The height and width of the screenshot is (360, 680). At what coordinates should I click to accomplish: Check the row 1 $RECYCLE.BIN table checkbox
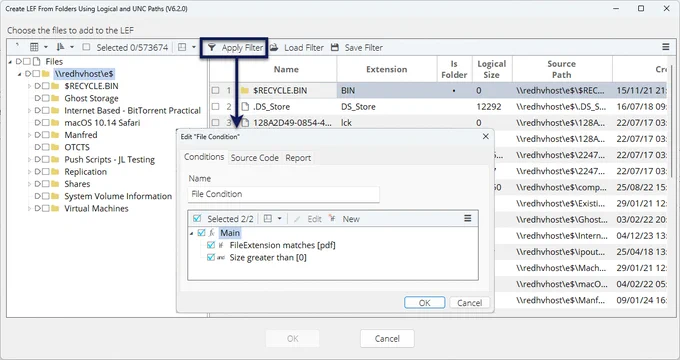click(x=216, y=91)
